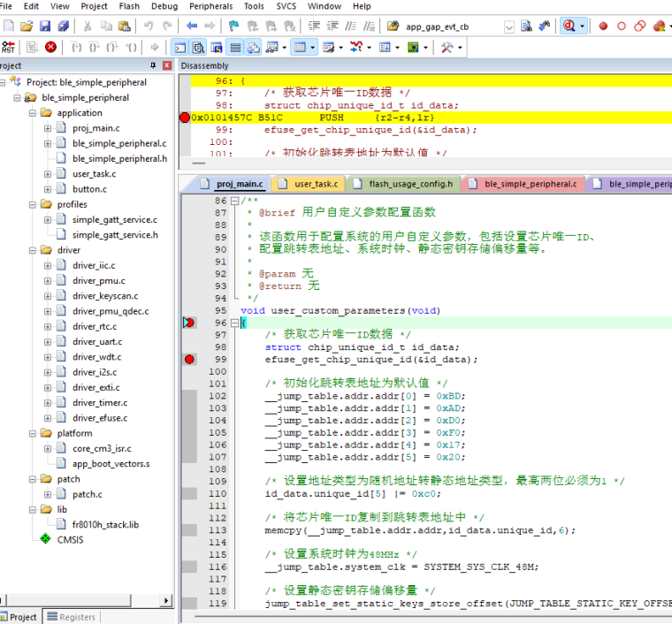The width and height of the screenshot is (672, 624).
Task: Close the Project panel with red X
Action: click(167, 66)
